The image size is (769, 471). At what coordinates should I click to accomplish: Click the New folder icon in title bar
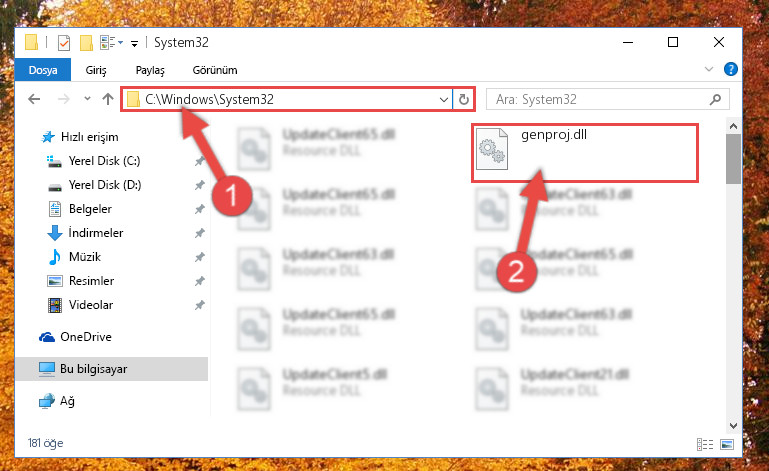[x=86, y=43]
